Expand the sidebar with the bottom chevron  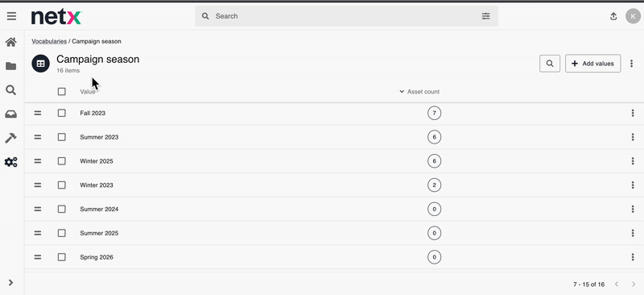click(10, 283)
